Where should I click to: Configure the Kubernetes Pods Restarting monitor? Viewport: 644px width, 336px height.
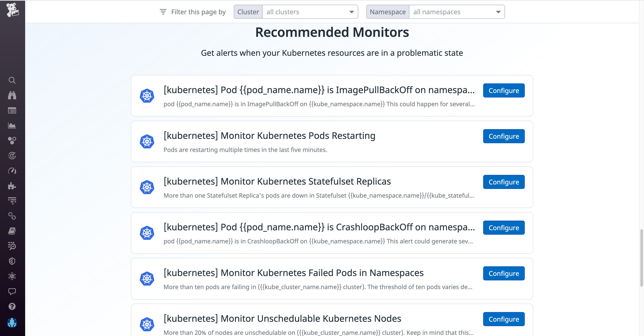(x=504, y=136)
